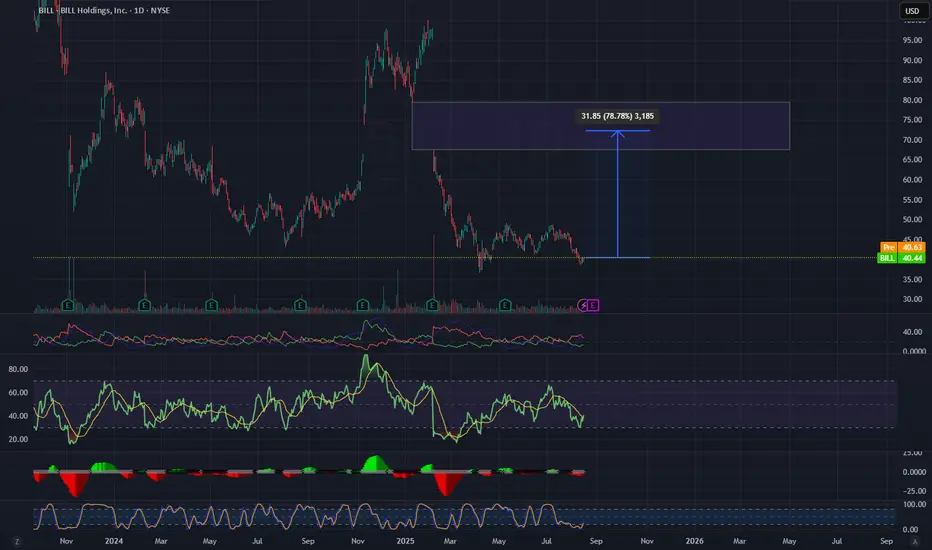This screenshot has height=550, width=932.
Task: Click the BILL Holdings symbol title
Action: [x=104, y=10]
